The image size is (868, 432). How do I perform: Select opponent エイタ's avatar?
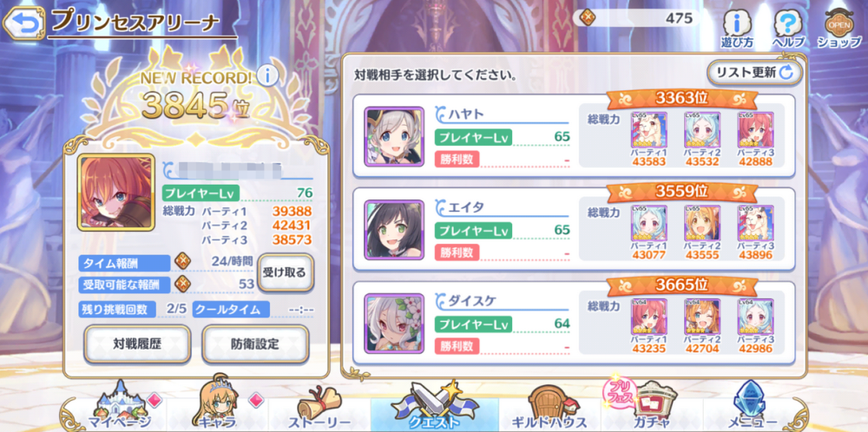(x=394, y=230)
